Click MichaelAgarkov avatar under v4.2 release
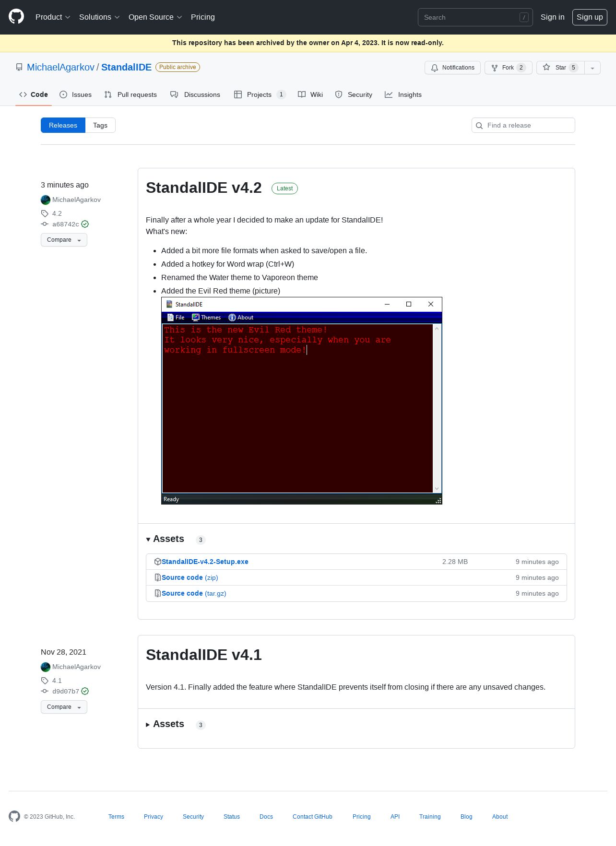Viewport: 616px width, 846px height. 46,200
